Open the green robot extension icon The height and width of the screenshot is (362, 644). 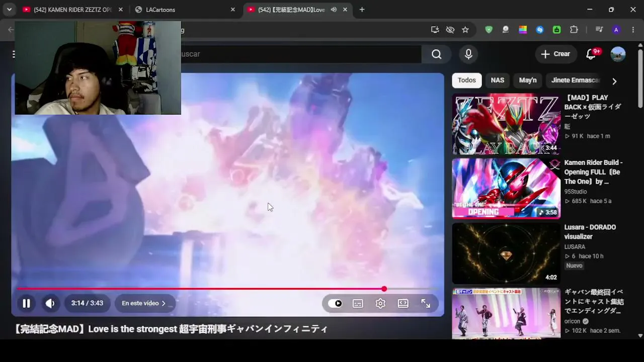(x=557, y=30)
